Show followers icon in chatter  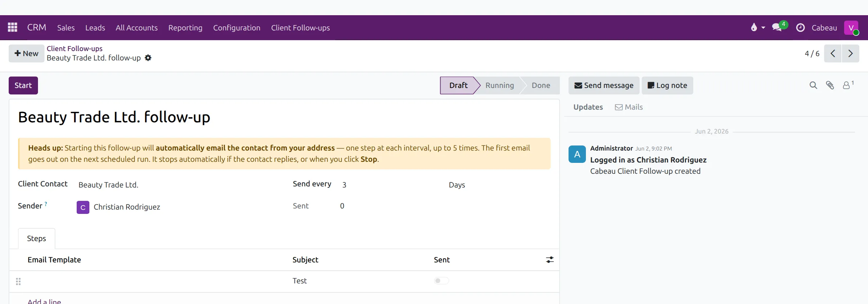point(848,85)
